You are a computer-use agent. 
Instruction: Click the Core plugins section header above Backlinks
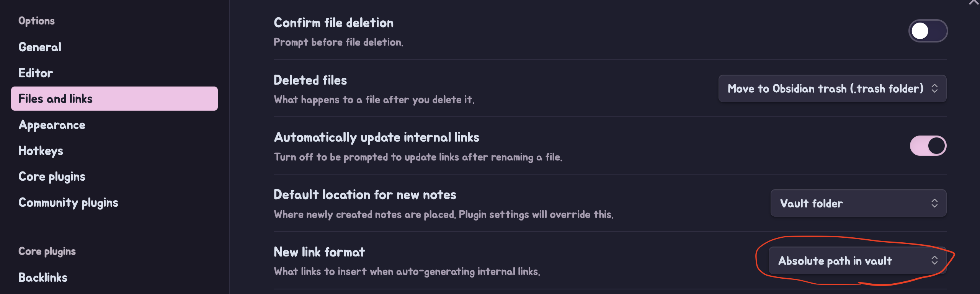(47, 251)
